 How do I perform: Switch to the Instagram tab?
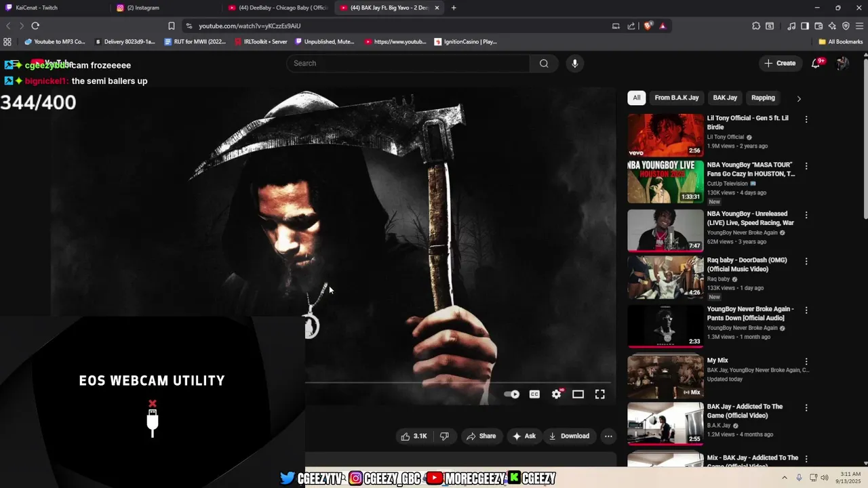[166, 7]
